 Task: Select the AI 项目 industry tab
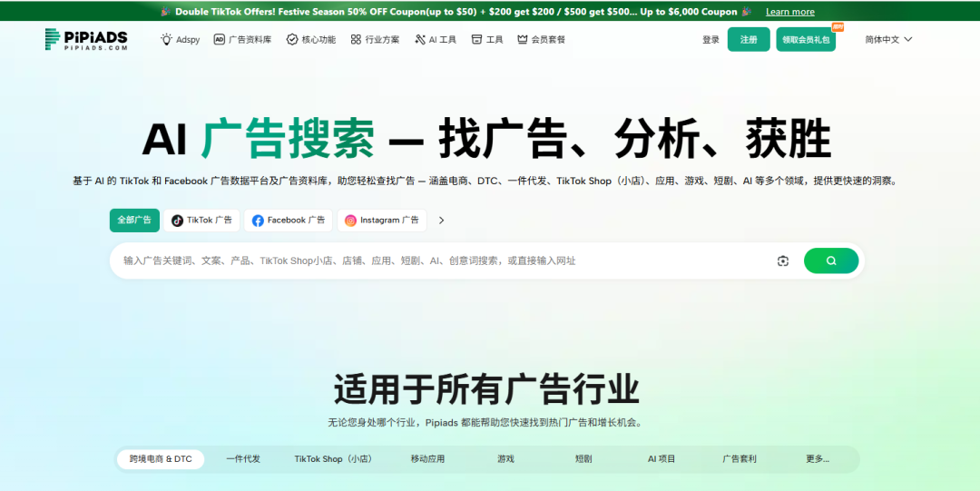[x=661, y=459]
